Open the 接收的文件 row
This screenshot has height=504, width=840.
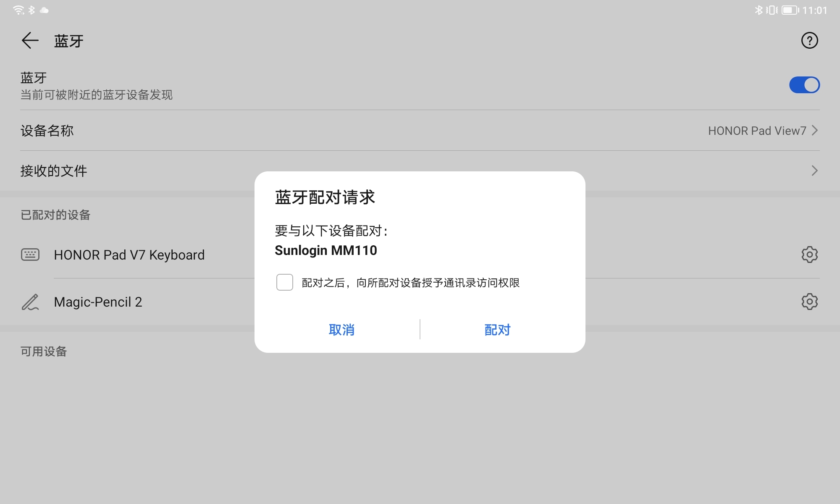coord(420,171)
